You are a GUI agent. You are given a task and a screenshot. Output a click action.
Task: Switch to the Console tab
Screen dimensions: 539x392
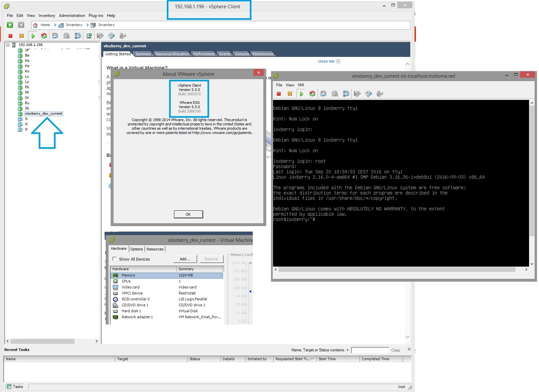242,54
